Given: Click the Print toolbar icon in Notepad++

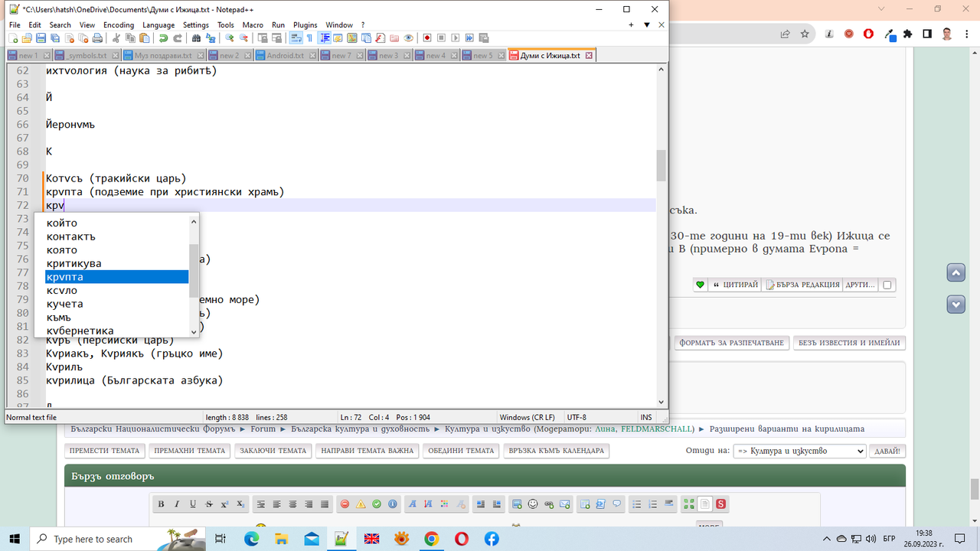Looking at the screenshot, I should tap(97, 38).
